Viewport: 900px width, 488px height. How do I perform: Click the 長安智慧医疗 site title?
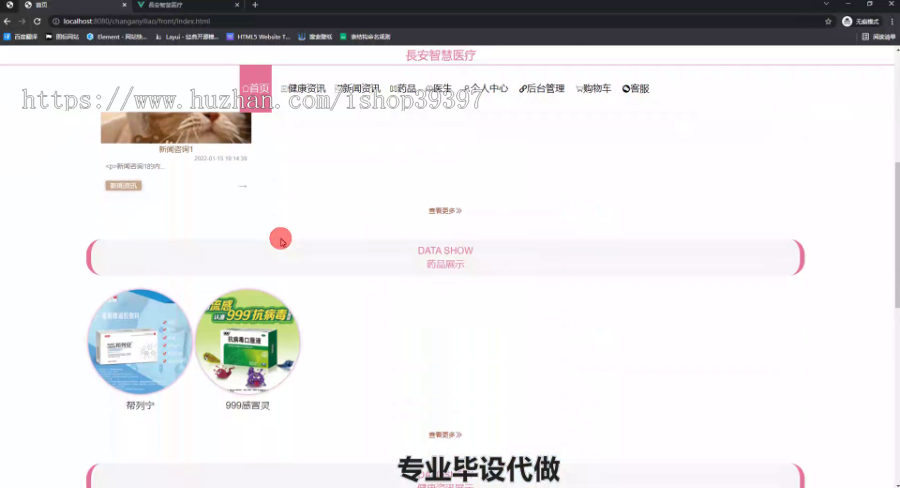click(441, 56)
